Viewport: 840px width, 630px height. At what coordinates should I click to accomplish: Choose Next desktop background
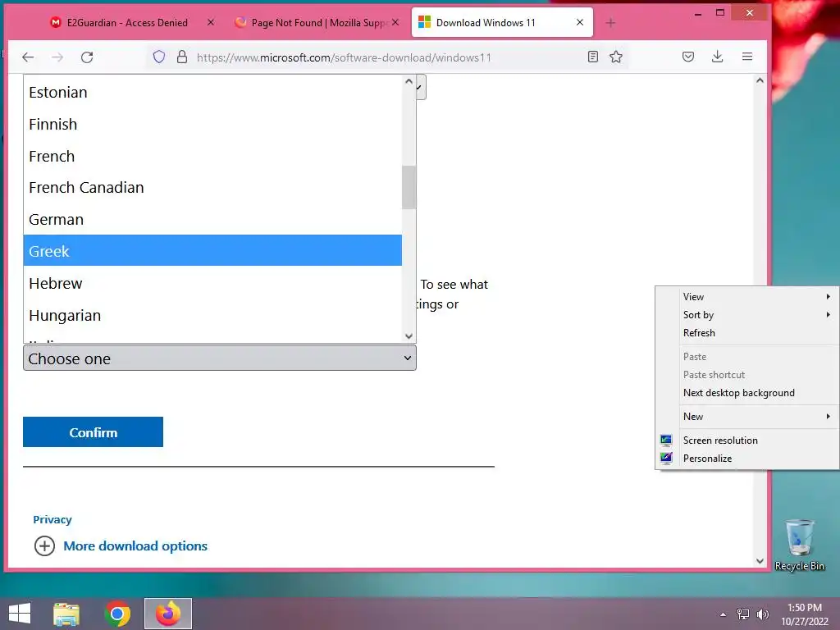coord(747,393)
